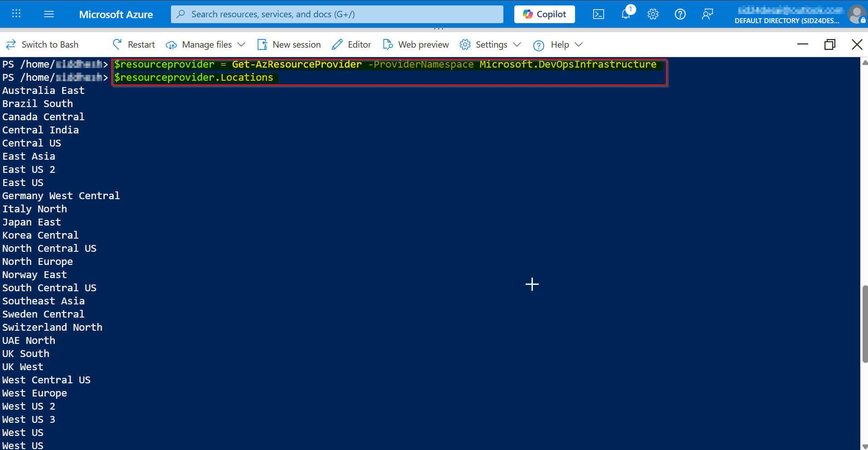Click the North Europe output line
Image resolution: width=868 pixels, height=450 pixels.
coord(38,262)
